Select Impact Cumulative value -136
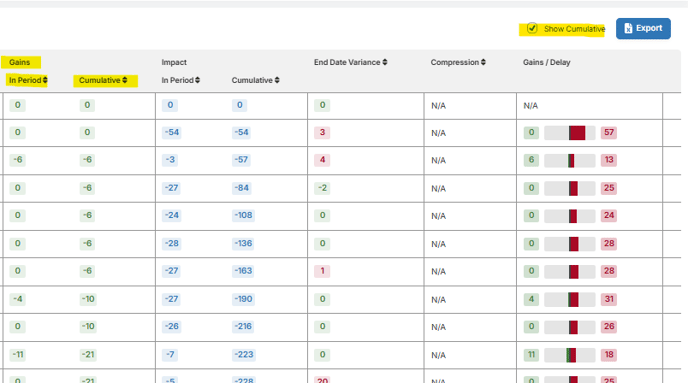Screen dimensions: 688x383 click(x=243, y=243)
